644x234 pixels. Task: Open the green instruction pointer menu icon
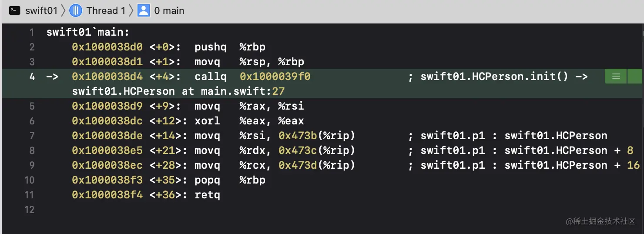pos(616,77)
